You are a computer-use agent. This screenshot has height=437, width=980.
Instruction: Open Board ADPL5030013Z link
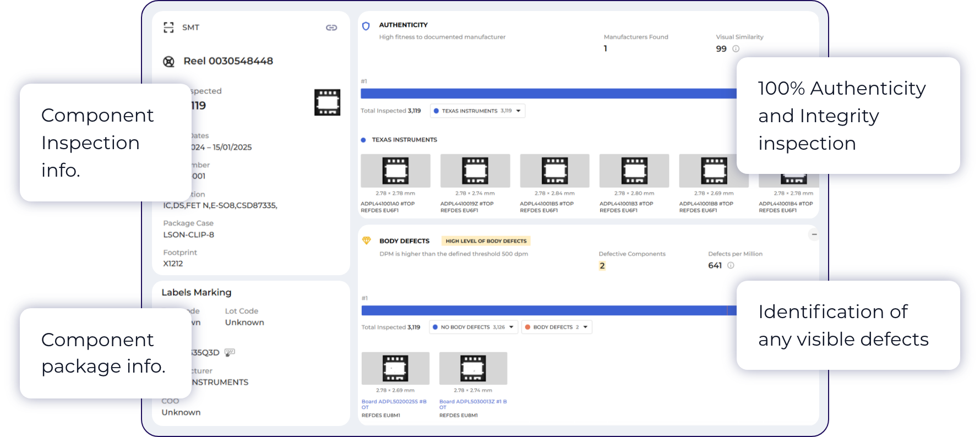tap(472, 402)
